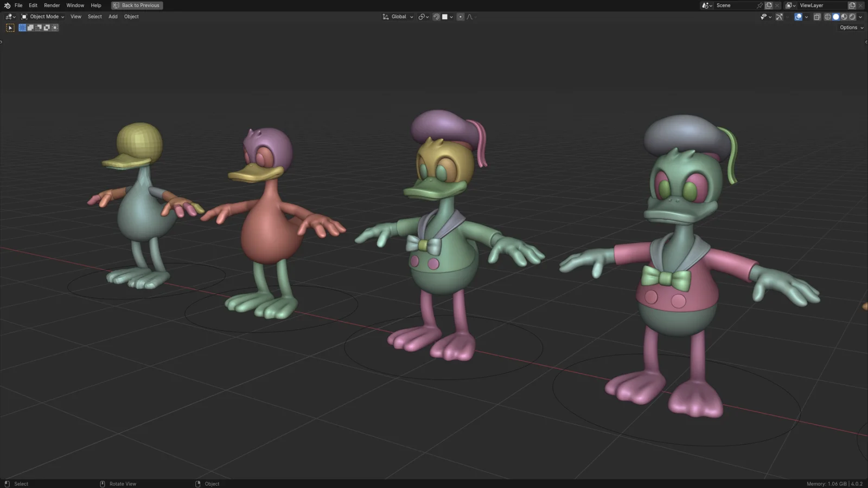Open the Object Mode dropdown
This screenshot has height=488, width=868.
[x=43, y=16]
